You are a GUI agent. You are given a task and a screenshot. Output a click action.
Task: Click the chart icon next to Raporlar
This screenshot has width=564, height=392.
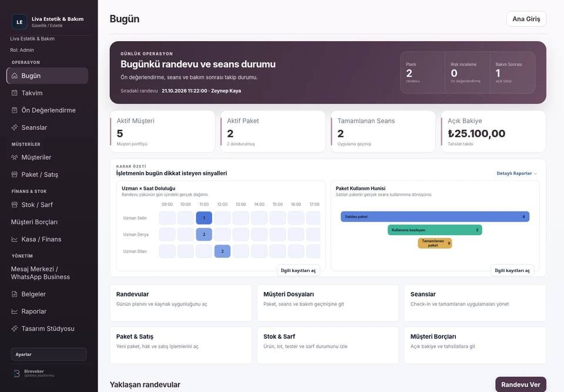pos(14,311)
